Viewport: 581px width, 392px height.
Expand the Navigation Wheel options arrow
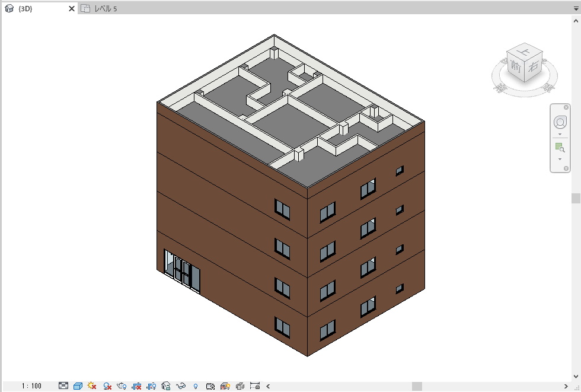coord(560,135)
